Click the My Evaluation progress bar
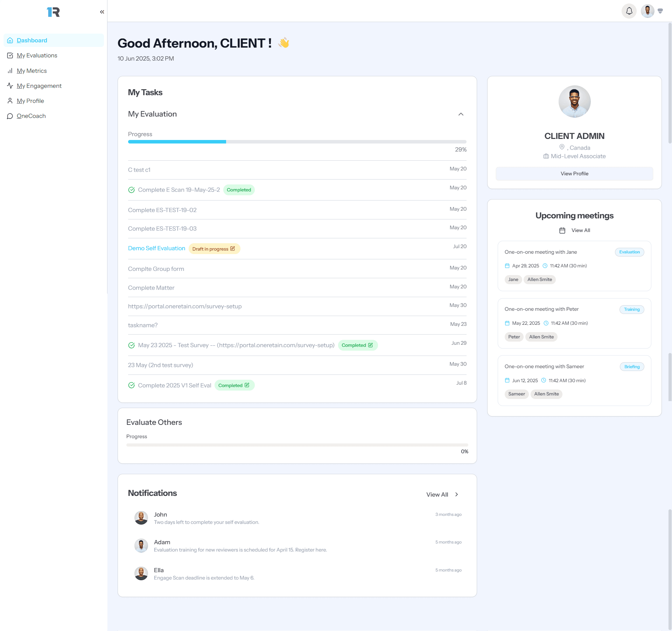Screen dimensions: 672x631 [x=297, y=142]
